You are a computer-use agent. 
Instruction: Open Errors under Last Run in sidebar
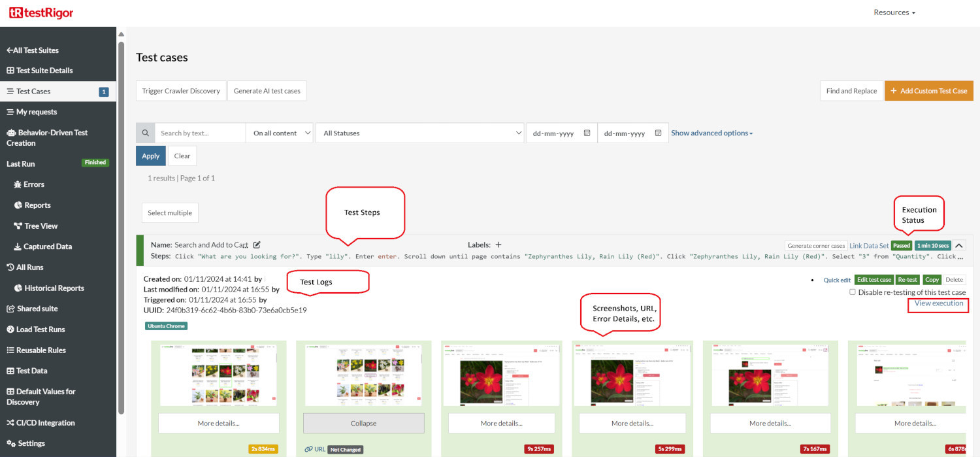coord(33,184)
